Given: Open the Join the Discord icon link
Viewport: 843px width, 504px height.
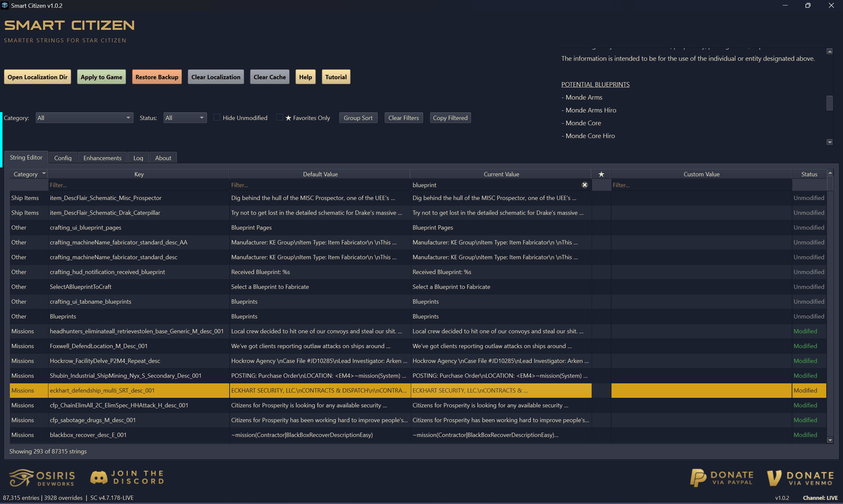Looking at the screenshot, I should click(98, 478).
